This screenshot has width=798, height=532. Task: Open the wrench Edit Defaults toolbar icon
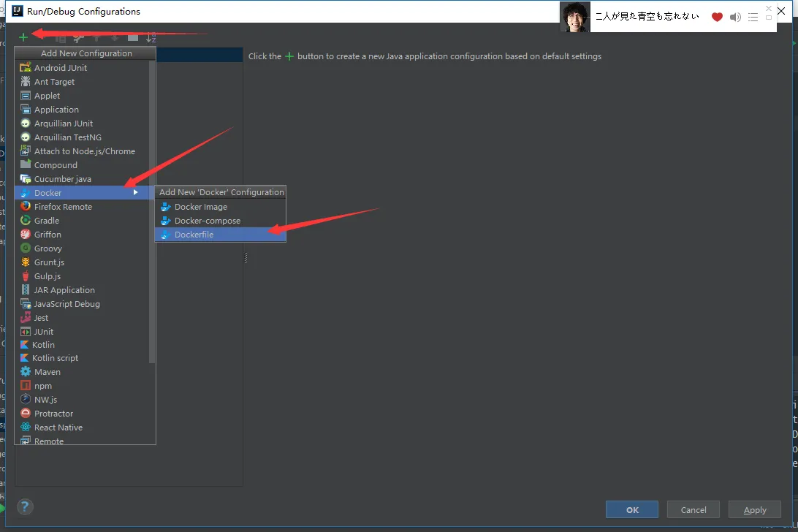(x=78, y=38)
